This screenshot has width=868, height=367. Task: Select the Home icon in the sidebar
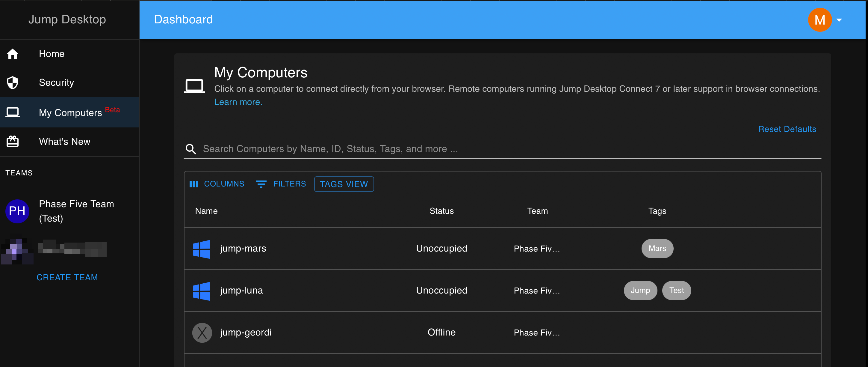pos(13,54)
